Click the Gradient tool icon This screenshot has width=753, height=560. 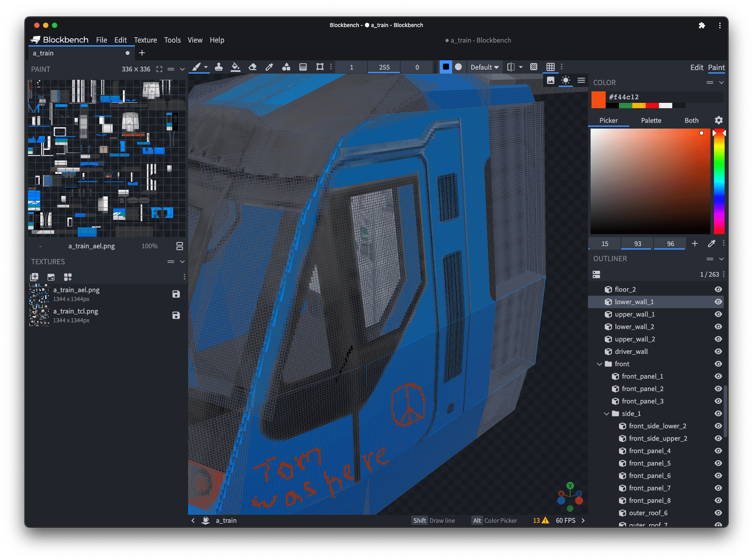[303, 67]
